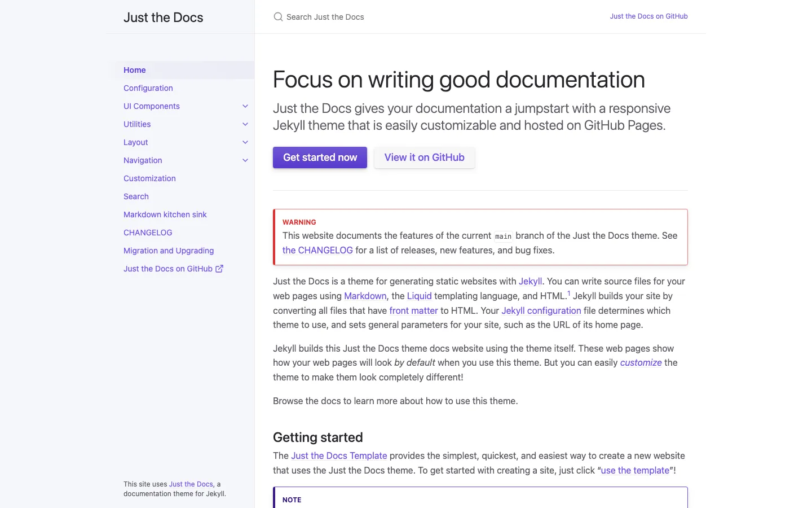This screenshot has width=812, height=508.
Task: Click the NOTE callout label
Action: [x=292, y=500]
